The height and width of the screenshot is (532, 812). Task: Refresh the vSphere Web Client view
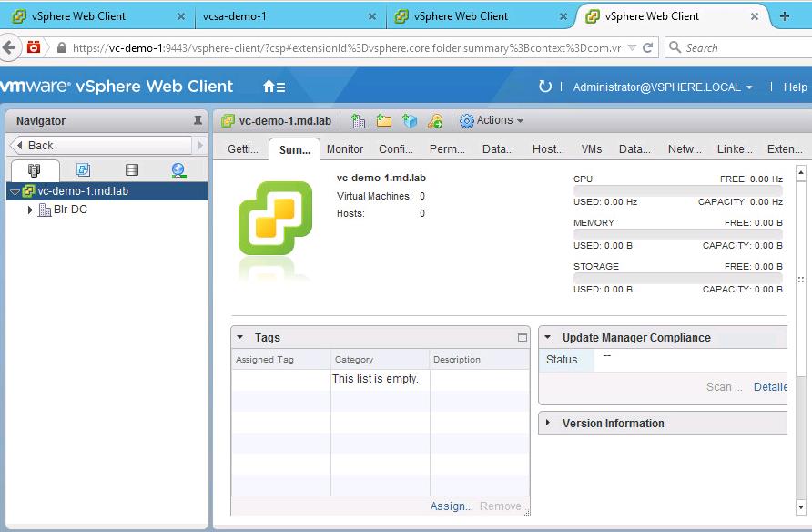pos(544,87)
